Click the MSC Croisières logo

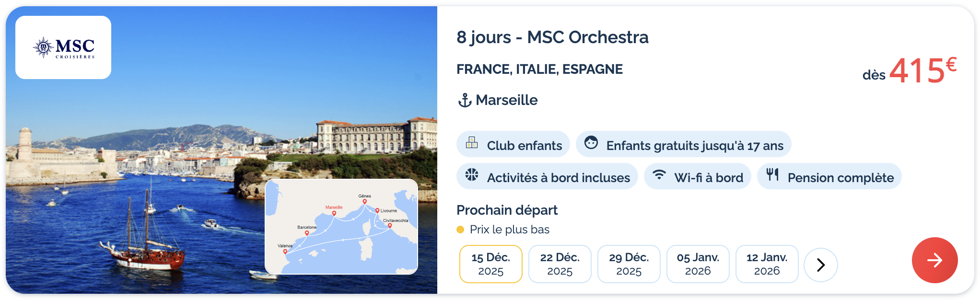(63, 47)
